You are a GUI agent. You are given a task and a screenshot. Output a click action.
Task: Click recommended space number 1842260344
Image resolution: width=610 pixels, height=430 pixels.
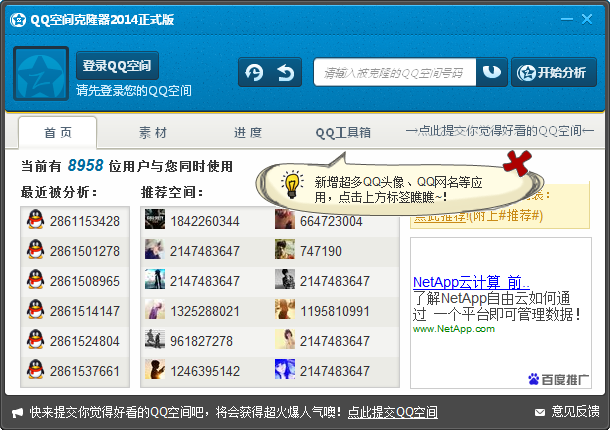pos(205,221)
